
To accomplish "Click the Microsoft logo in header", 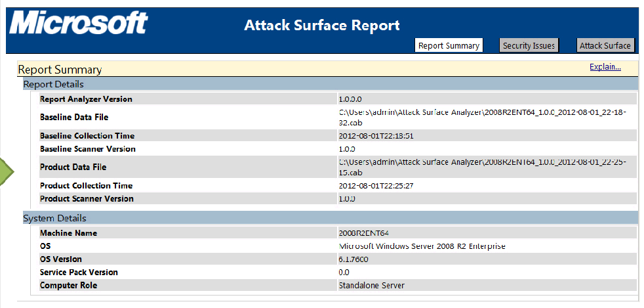I will pyautogui.click(x=79, y=23).
